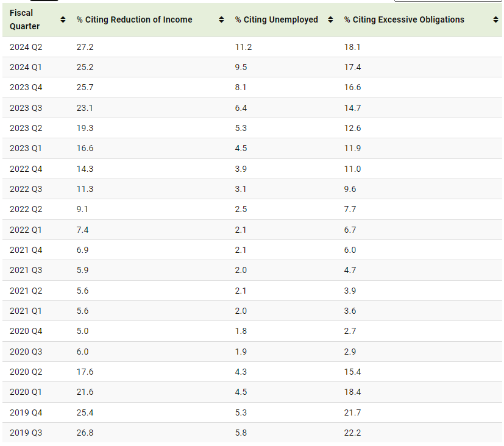
Task: Click the 14.7 excessive obligations value
Action: [x=352, y=108]
